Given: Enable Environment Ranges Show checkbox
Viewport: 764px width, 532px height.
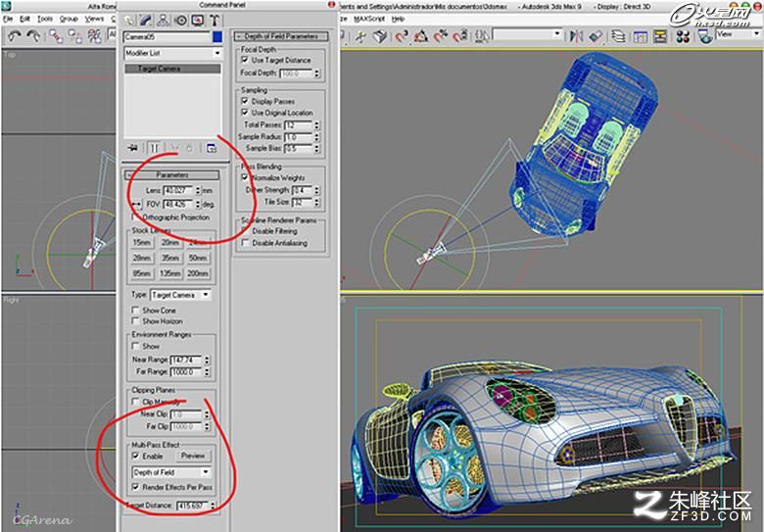Looking at the screenshot, I should 135,346.
